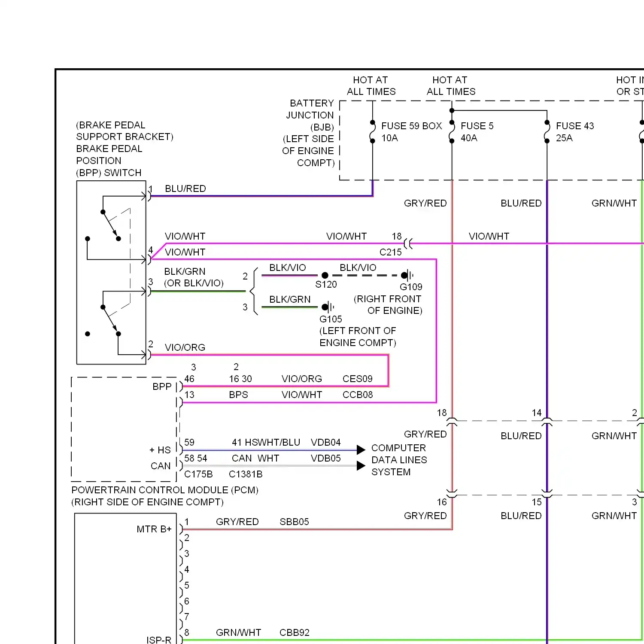Select the FUSE 5 label
Screen dimensions: 644x644
pyautogui.click(x=477, y=126)
